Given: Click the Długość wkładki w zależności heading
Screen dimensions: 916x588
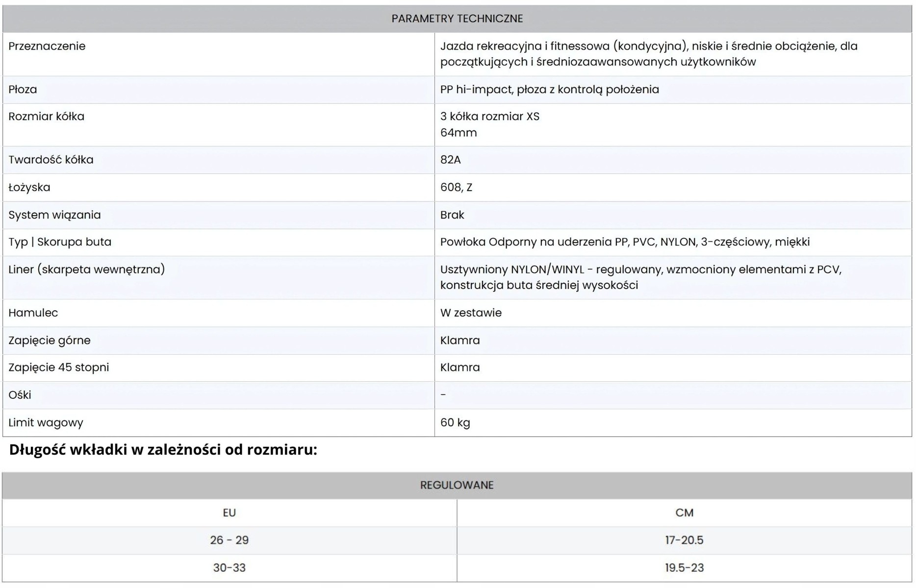Looking at the screenshot, I should click(163, 450).
